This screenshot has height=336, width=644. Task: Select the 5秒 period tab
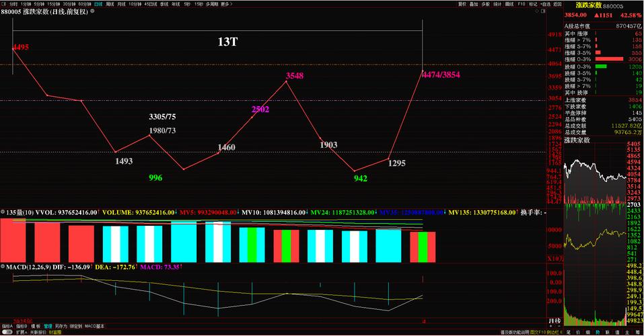[x=187, y=3]
